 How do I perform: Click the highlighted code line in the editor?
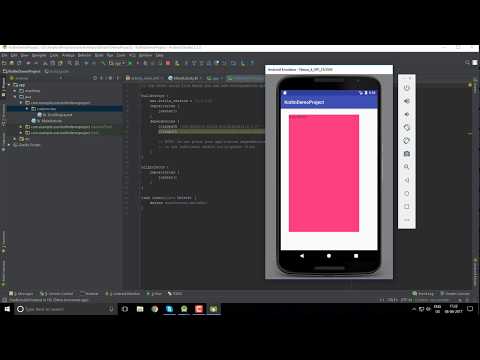tap(211, 132)
